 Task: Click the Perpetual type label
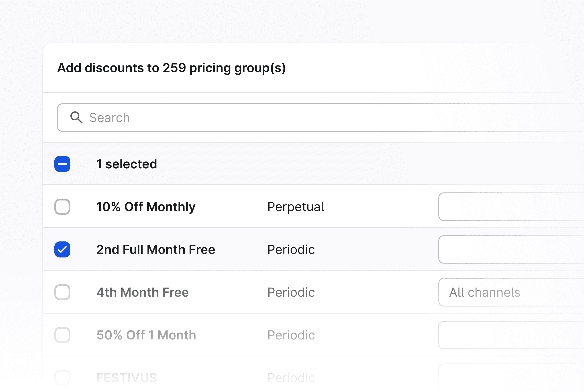[x=296, y=207]
